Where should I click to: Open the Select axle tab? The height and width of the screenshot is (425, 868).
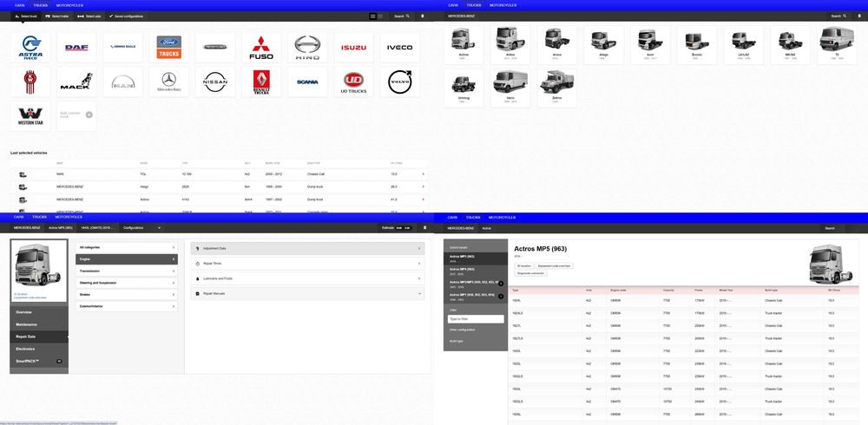coord(89,16)
